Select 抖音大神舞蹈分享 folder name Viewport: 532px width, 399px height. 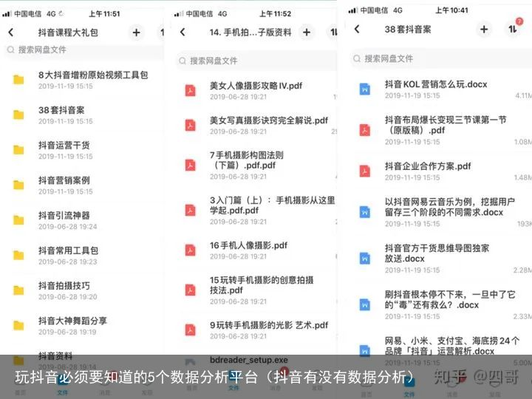click(72, 321)
